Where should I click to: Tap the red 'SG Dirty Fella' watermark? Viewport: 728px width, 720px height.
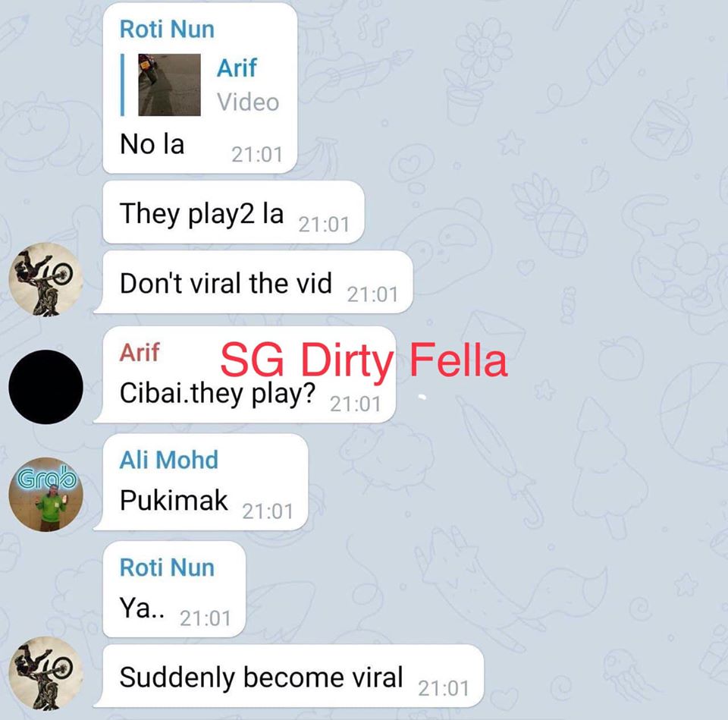point(364,360)
